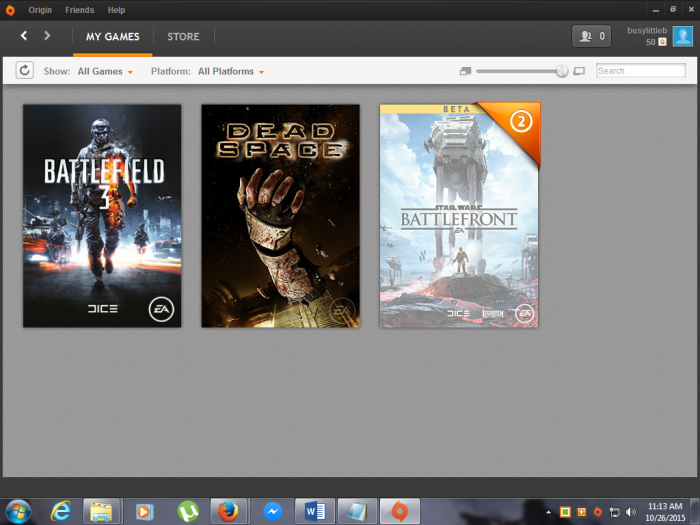Go back with the left arrow
The height and width of the screenshot is (525, 700).
(x=24, y=36)
